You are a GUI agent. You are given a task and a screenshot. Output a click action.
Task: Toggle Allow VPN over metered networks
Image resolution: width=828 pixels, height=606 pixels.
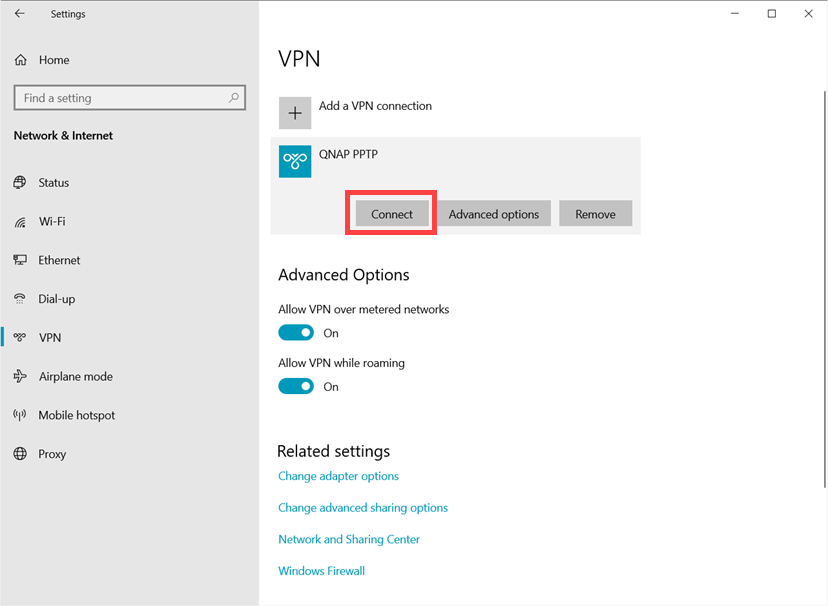296,333
